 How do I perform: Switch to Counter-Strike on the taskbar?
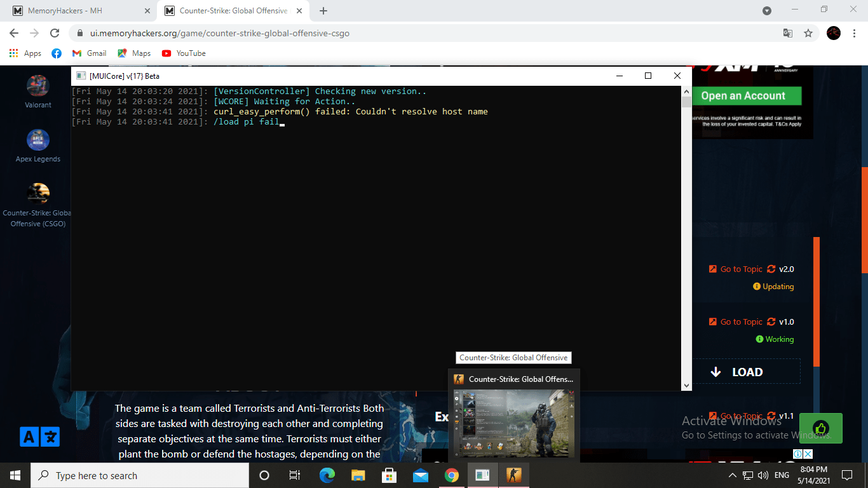pos(514,475)
